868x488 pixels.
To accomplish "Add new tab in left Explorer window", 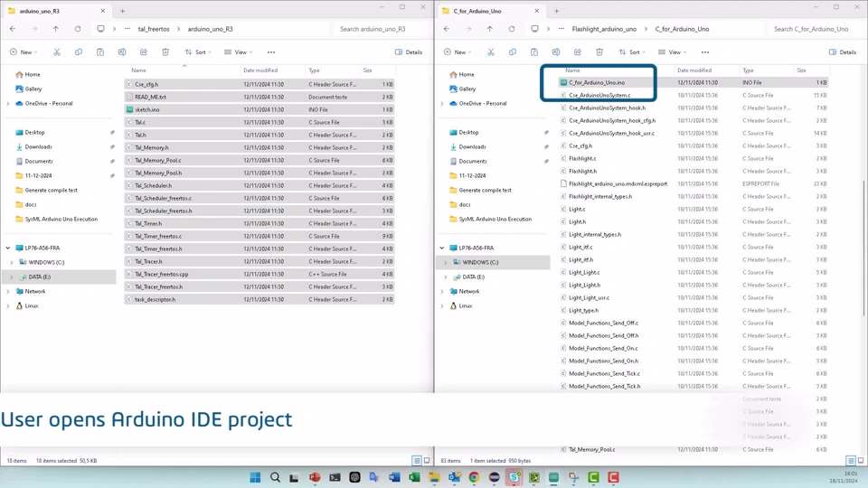I will [122, 11].
